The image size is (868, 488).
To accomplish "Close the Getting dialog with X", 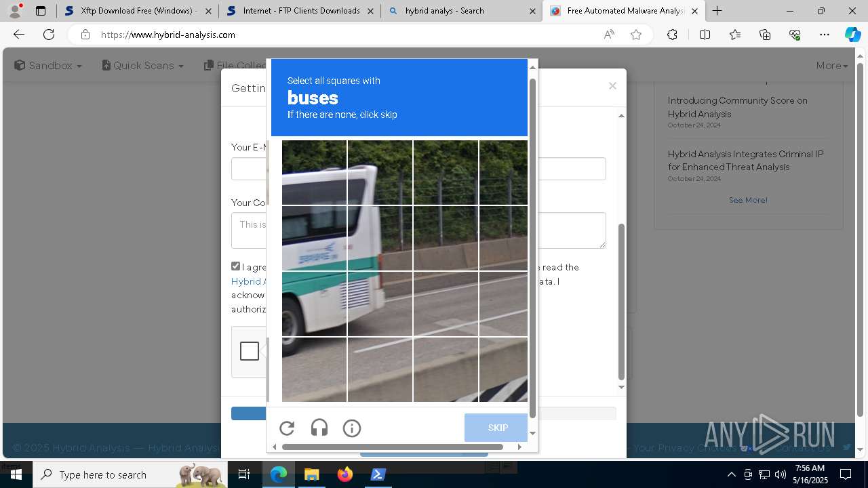I will [612, 86].
